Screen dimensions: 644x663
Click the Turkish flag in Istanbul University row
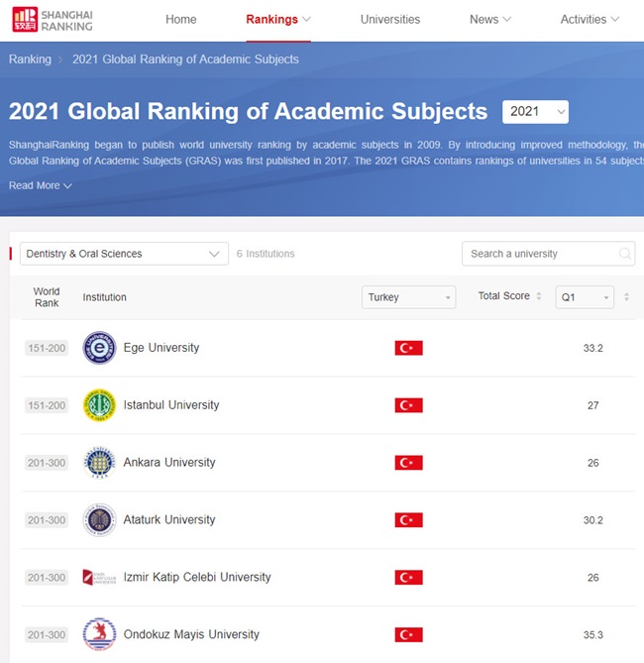point(408,405)
